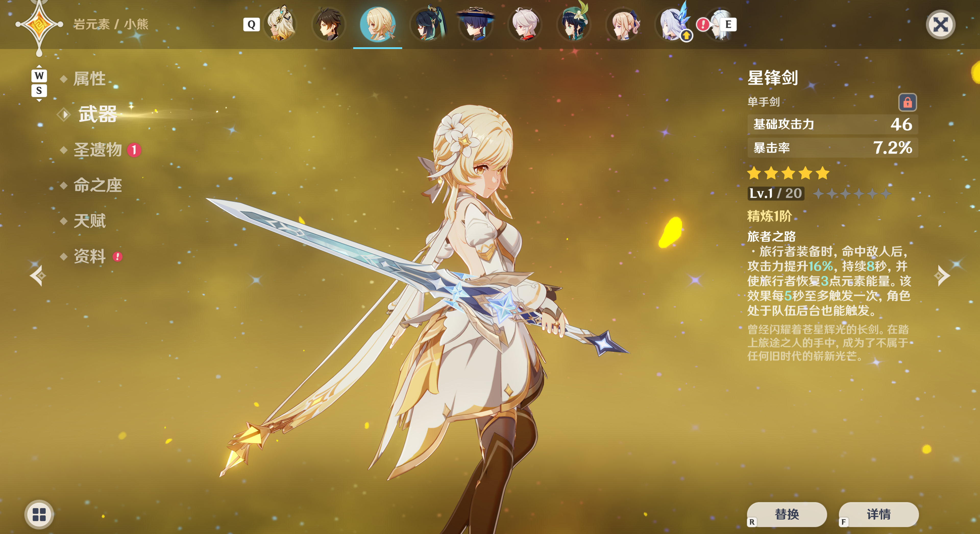Open the 圣遗物 artifacts tab
This screenshot has width=980, height=534.
97,150
